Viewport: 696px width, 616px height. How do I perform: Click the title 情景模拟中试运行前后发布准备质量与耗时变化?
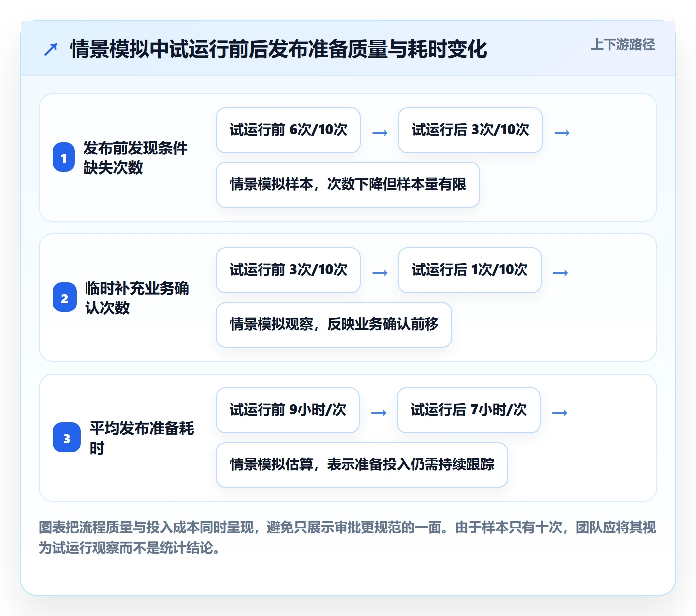[x=278, y=49]
